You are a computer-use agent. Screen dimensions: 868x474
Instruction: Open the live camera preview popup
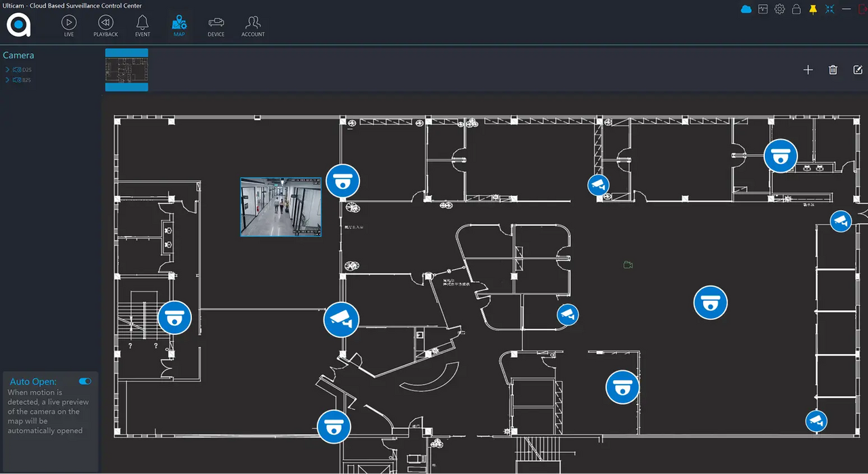click(281, 207)
